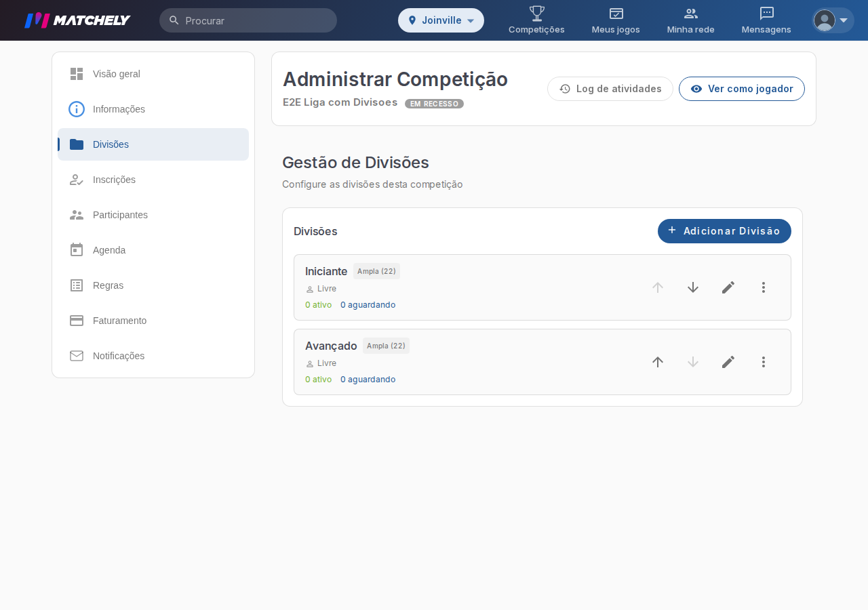Click 0 ativo under Avançado
The width and height of the screenshot is (868, 610).
tap(318, 380)
